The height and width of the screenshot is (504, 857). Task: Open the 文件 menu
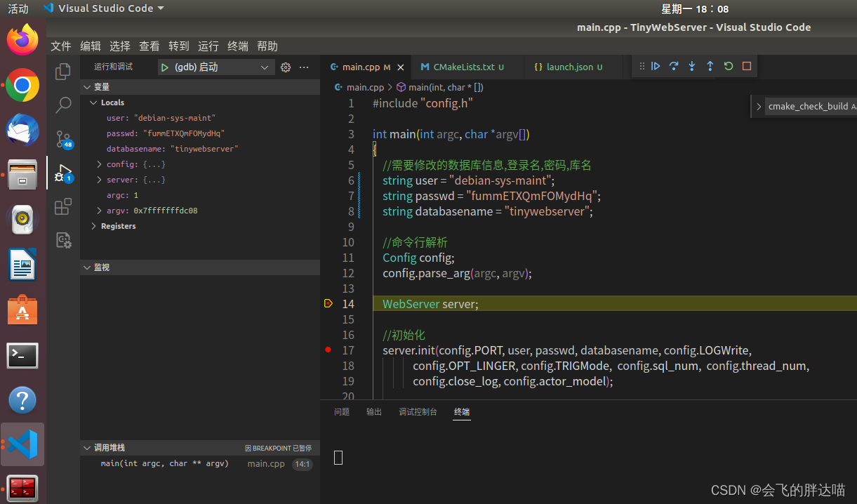pos(61,46)
